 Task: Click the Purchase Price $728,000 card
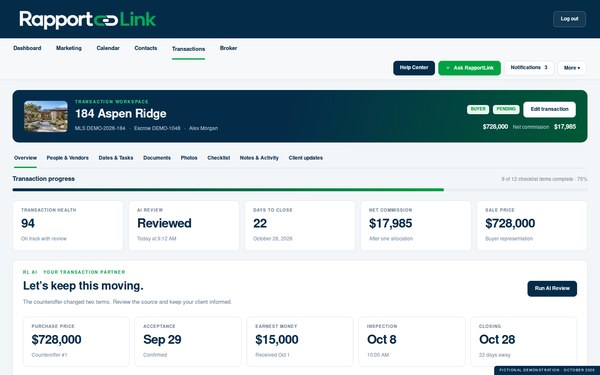(76, 341)
